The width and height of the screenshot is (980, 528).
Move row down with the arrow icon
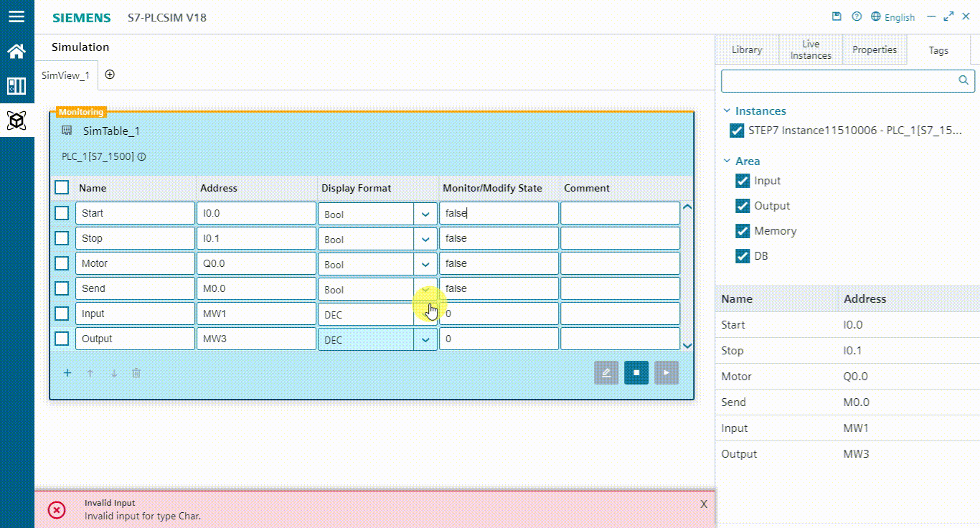point(113,373)
